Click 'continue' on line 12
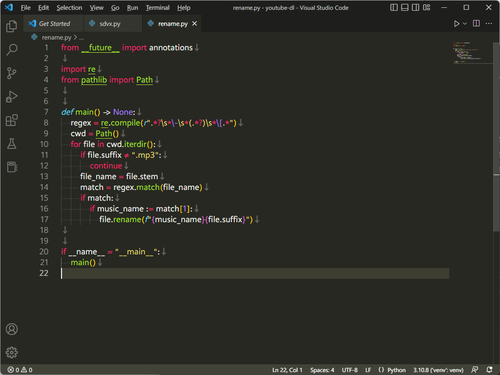The image size is (500, 375). [x=106, y=166]
